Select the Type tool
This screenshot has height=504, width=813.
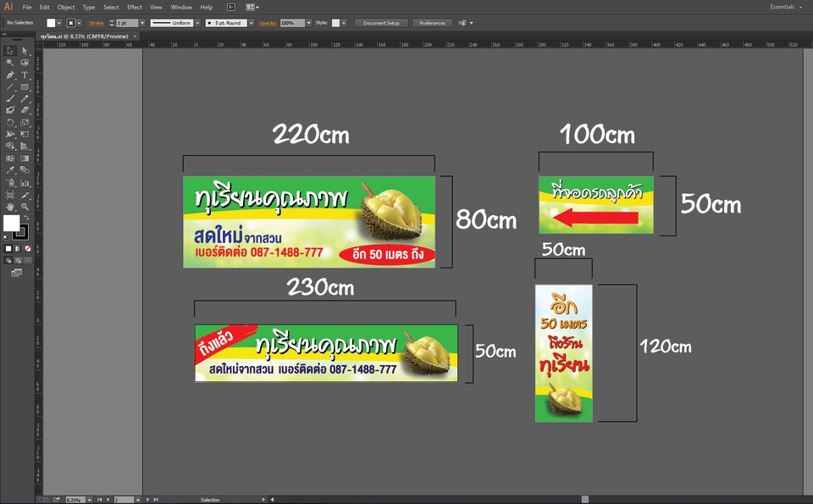coord(25,75)
